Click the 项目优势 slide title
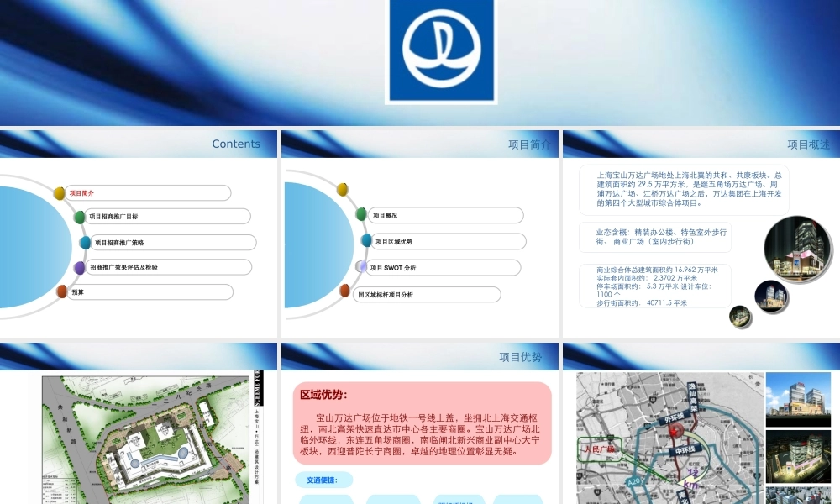The height and width of the screenshot is (504, 840). pyautogui.click(x=520, y=357)
